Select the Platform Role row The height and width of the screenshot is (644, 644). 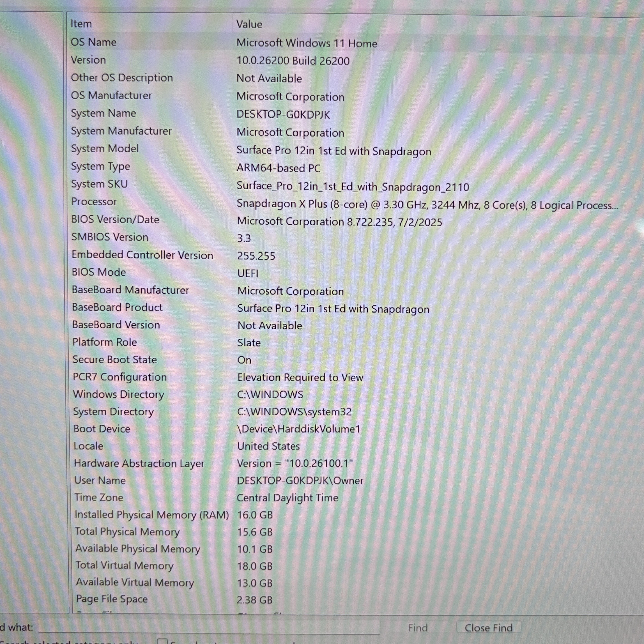click(x=347, y=342)
